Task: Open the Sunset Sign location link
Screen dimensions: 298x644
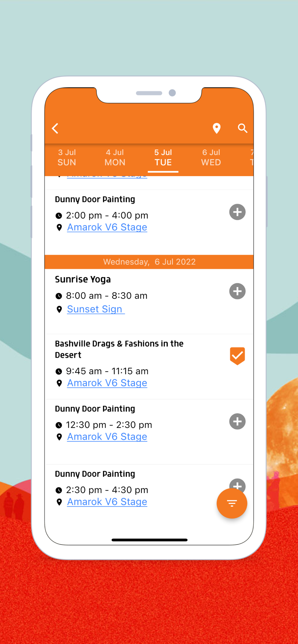Action: click(95, 309)
